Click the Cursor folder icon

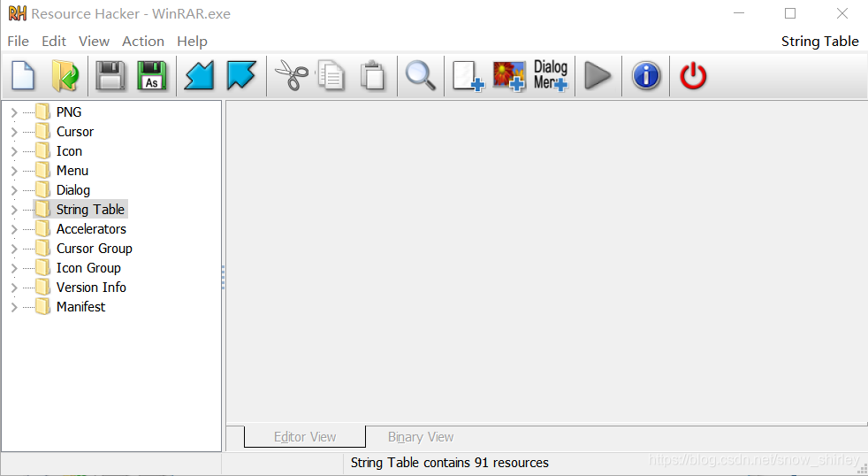(x=43, y=131)
